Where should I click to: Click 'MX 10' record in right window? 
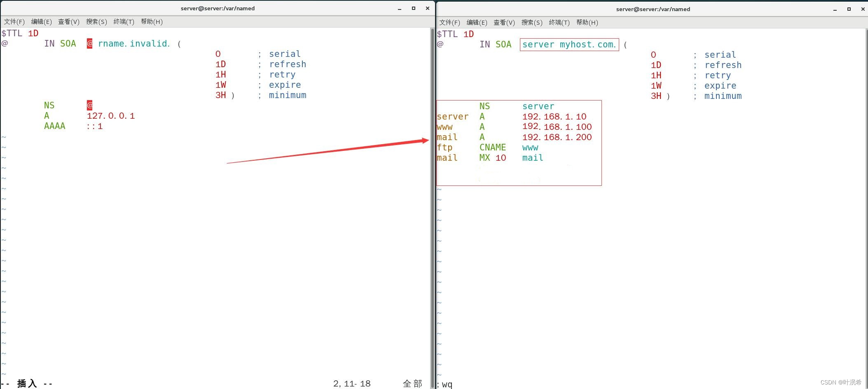click(493, 158)
